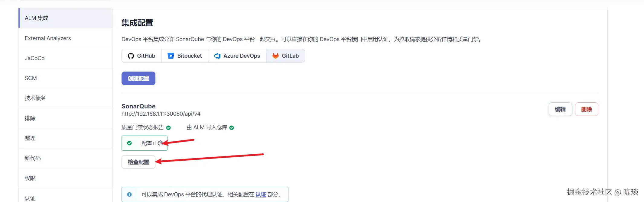The height and width of the screenshot is (202, 644).
Task: Open ALM 集成 in the sidebar
Action: 65,18
